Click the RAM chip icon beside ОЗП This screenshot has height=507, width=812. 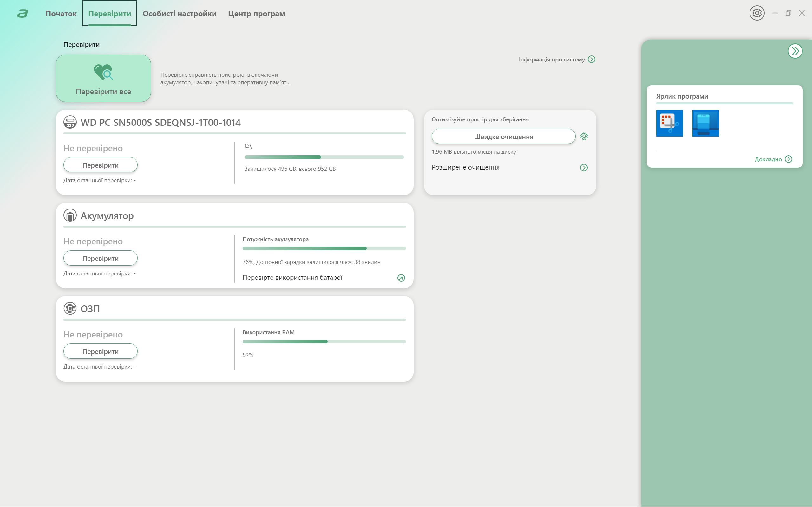(70, 308)
